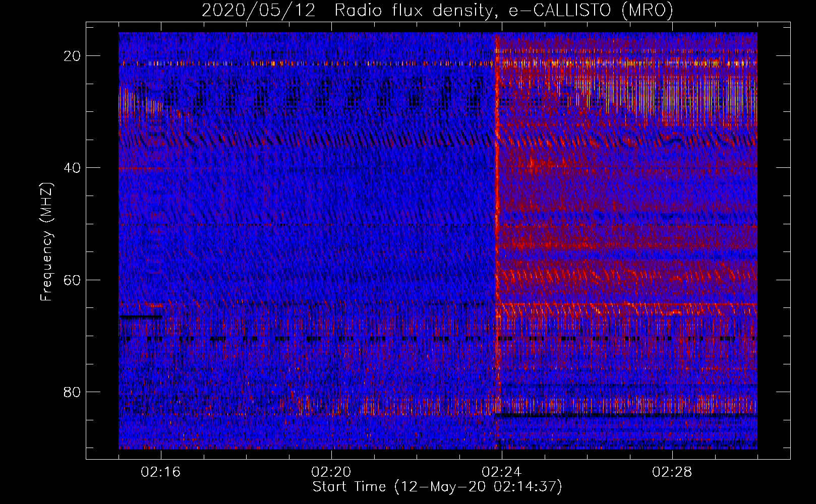
Task: Click the '20' frequency tick label
Action: click(x=73, y=56)
